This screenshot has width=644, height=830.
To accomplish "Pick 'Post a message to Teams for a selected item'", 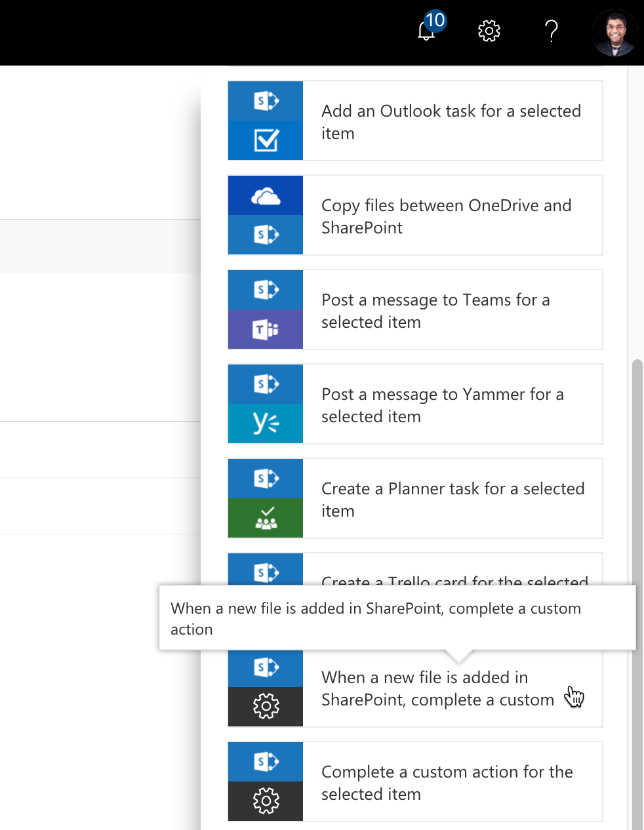I will (x=435, y=310).
